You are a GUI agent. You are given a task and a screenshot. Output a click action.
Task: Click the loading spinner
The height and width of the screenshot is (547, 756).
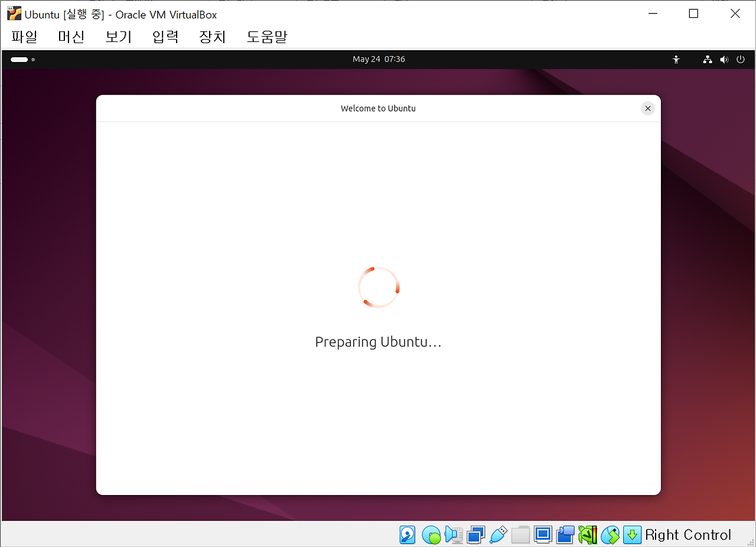(x=379, y=287)
